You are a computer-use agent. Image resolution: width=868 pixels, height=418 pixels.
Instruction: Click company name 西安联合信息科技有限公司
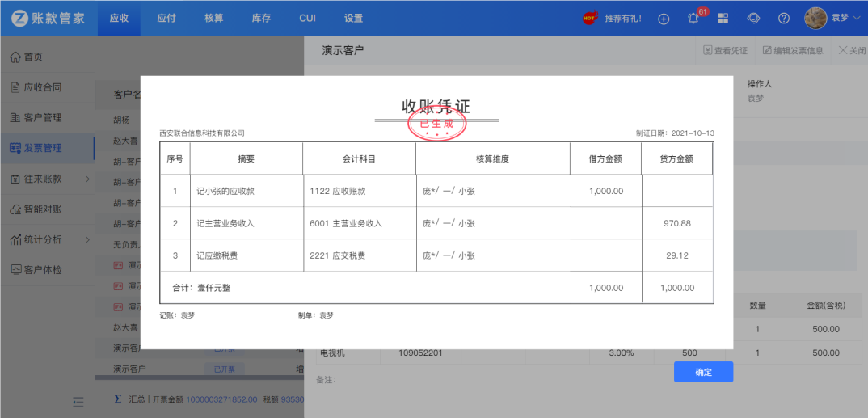click(x=201, y=133)
